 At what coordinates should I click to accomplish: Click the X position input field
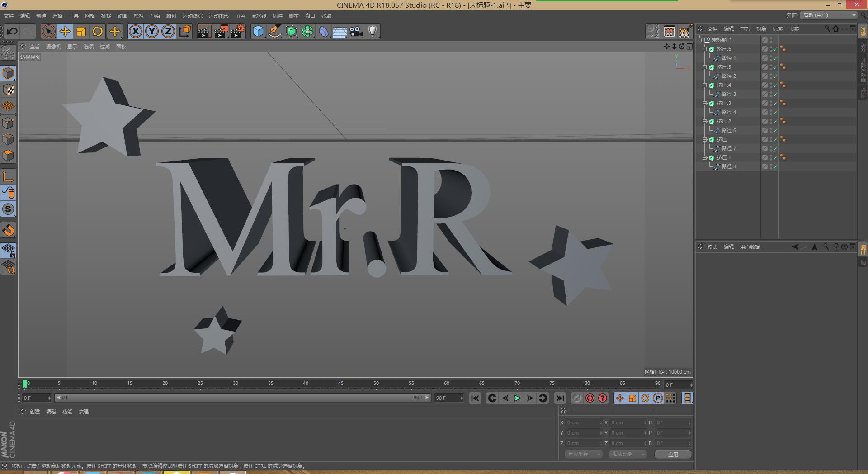tap(583, 422)
